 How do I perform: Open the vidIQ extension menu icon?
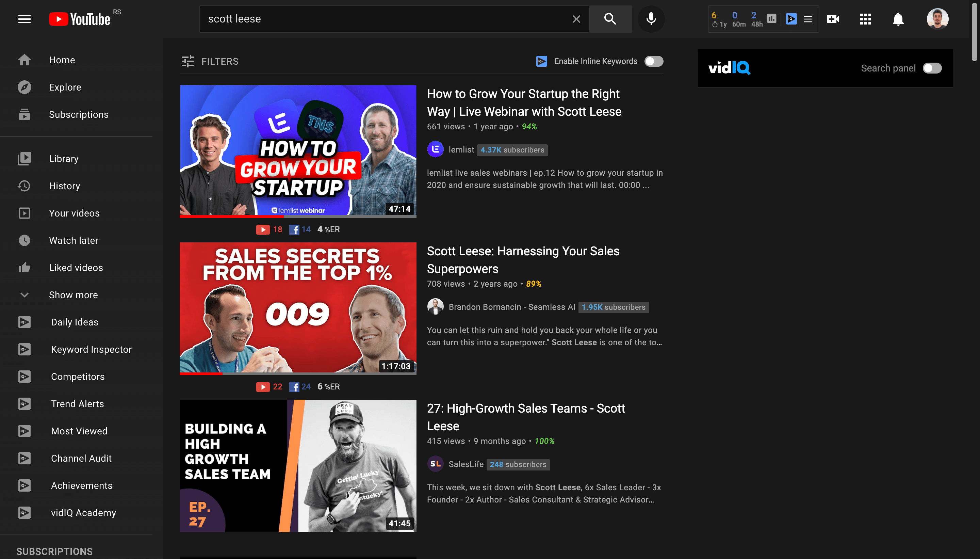click(808, 18)
